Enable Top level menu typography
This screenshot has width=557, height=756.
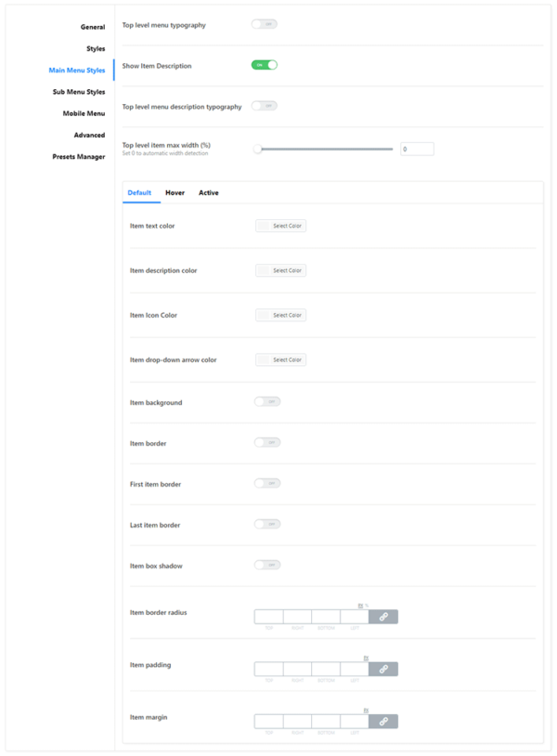pos(265,24)
